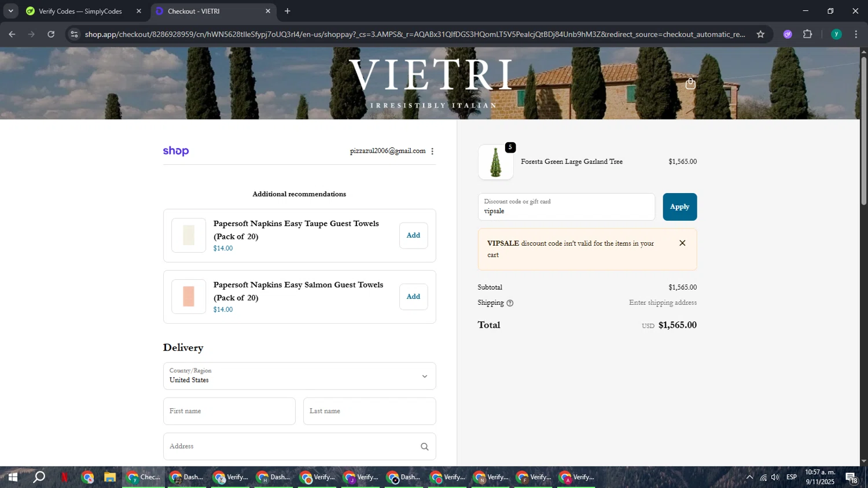Click the checkout URL address bar
The image size is (868, 488).
415,34
